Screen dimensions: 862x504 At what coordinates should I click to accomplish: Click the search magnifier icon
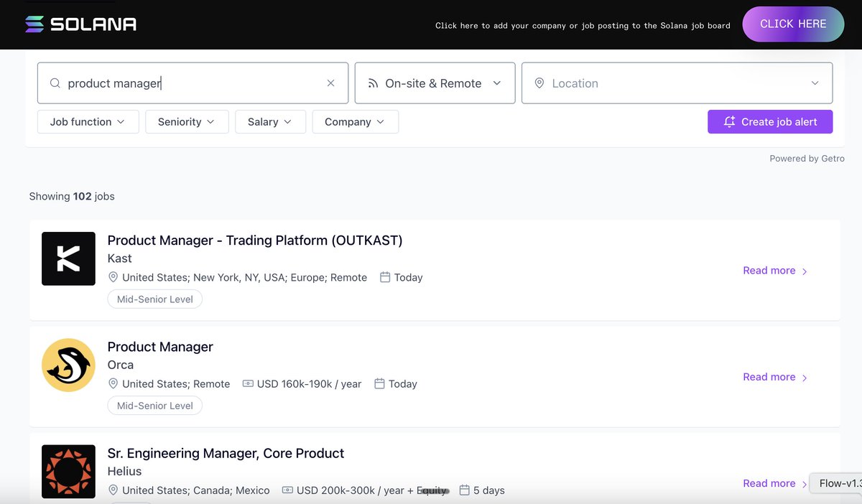(x=55, y=83)
